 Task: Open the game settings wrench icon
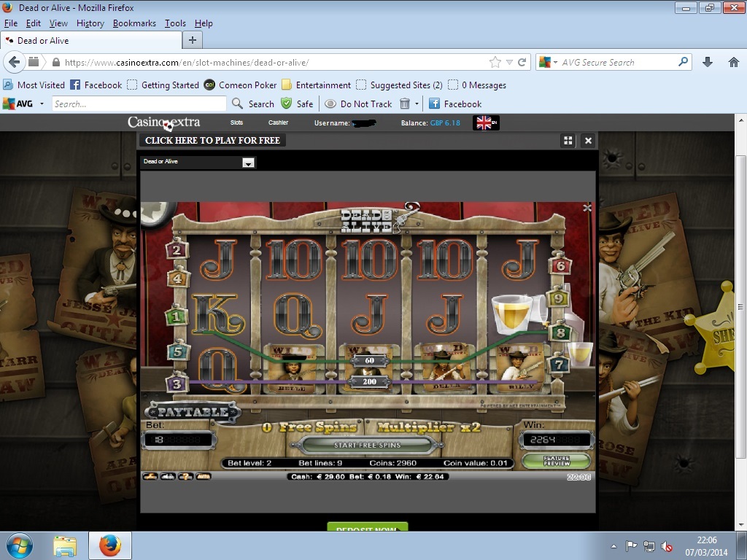pos(150,476)
